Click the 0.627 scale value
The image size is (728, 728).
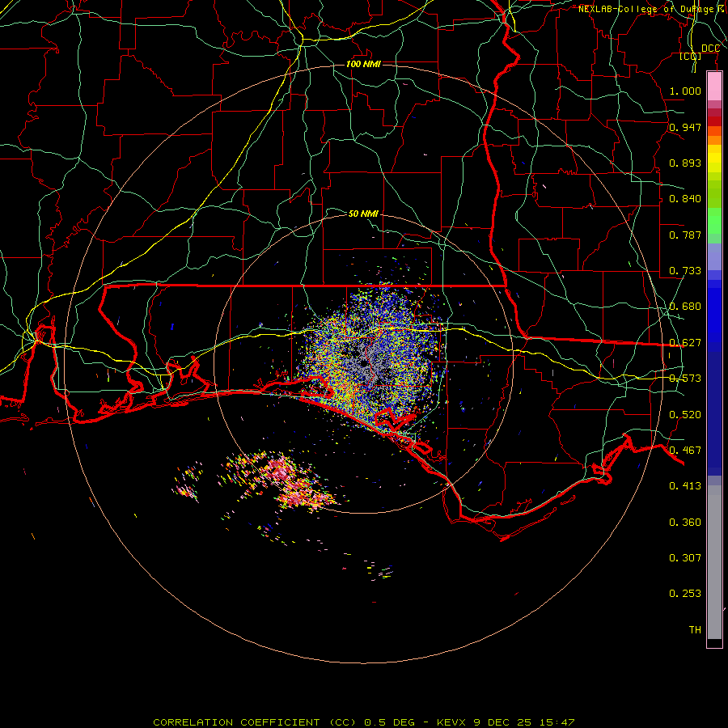tap(685, 343)
